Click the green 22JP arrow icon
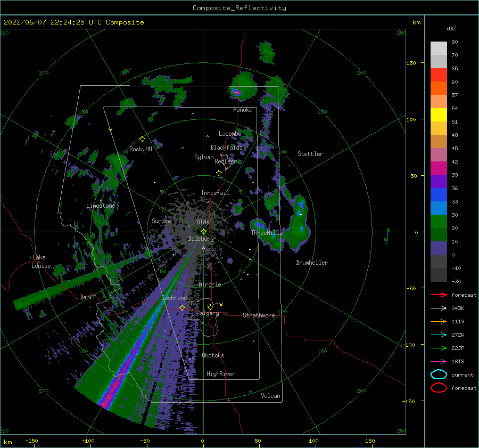The height and width of the screenshot is (448, 479). 439,348
